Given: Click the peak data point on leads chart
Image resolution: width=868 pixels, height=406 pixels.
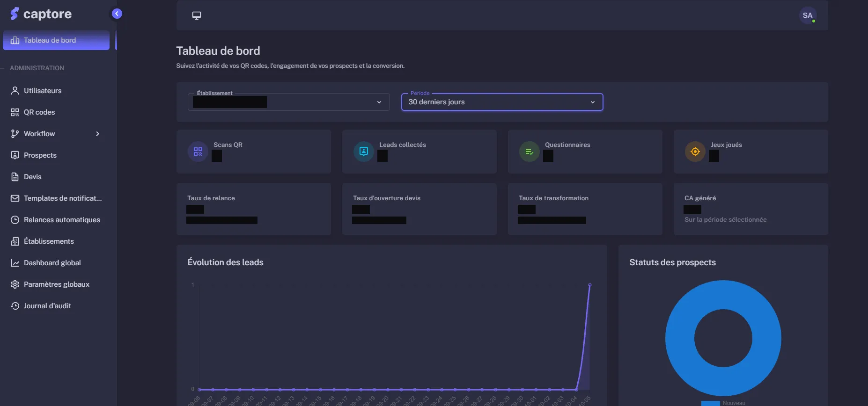Looking at the screenshot, I should coord(589,285).
